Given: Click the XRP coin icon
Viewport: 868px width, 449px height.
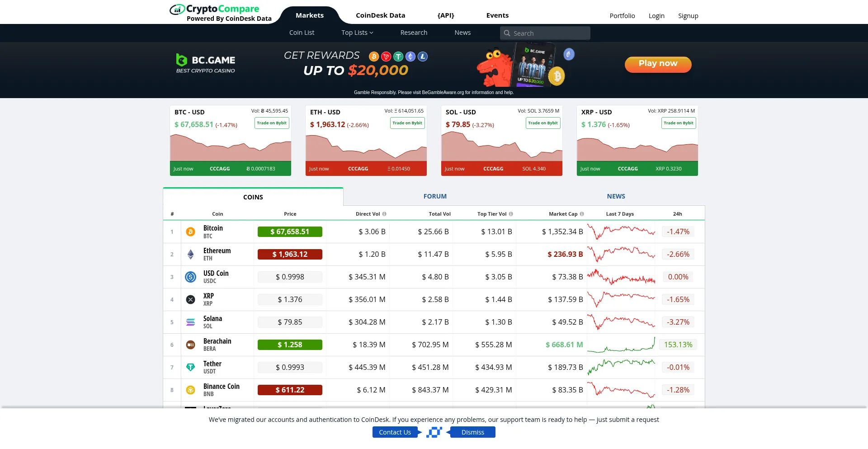Looking at the screenshot, I should point(190,300).
